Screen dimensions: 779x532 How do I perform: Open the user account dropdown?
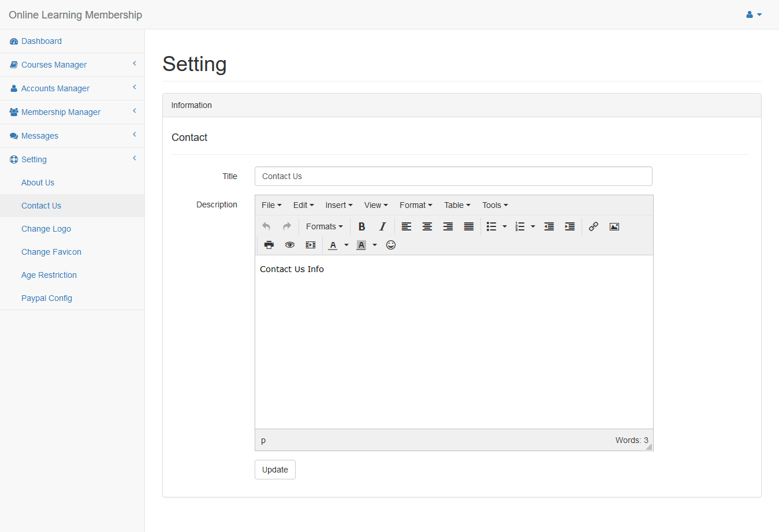[754, 14]
